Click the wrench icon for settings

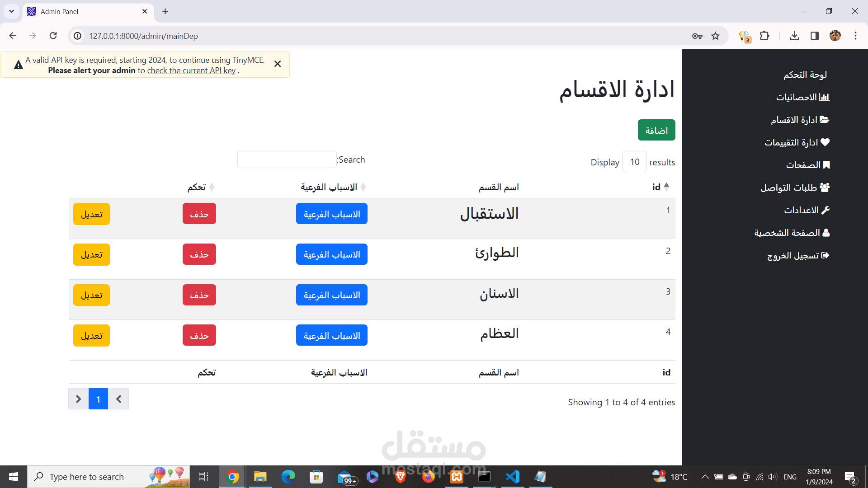(826, 210)
